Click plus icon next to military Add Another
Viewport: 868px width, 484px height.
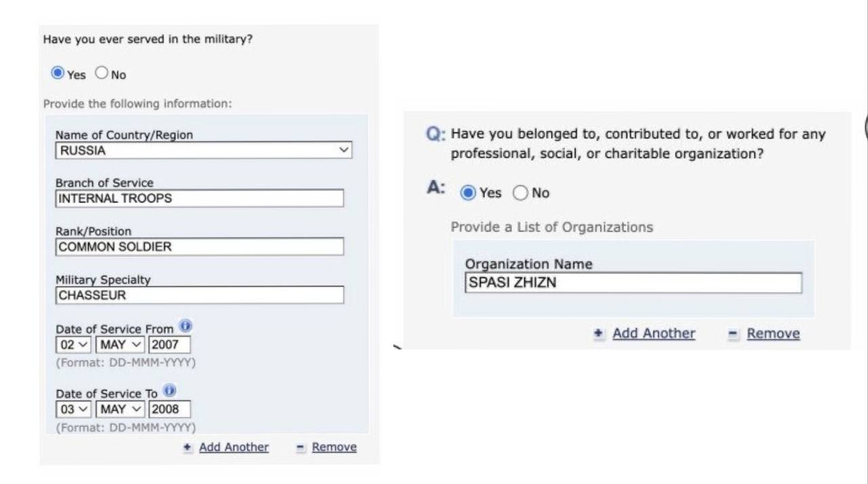[188, 447]
